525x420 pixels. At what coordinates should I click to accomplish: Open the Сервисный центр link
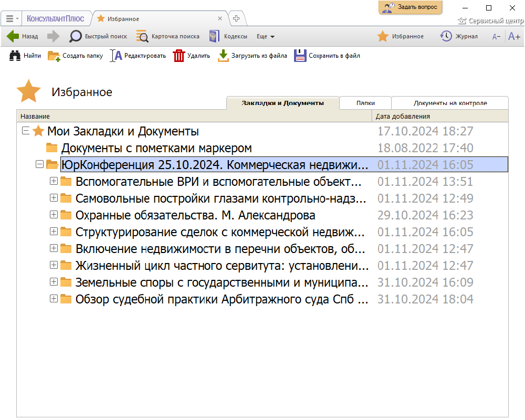[x=491, y=21]
